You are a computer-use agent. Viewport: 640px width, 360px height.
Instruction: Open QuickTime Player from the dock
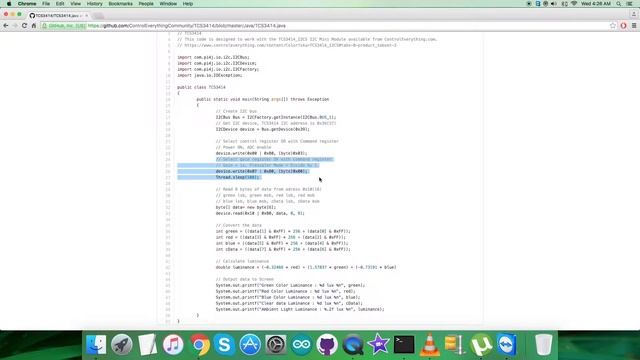click(x=353, y=345)
